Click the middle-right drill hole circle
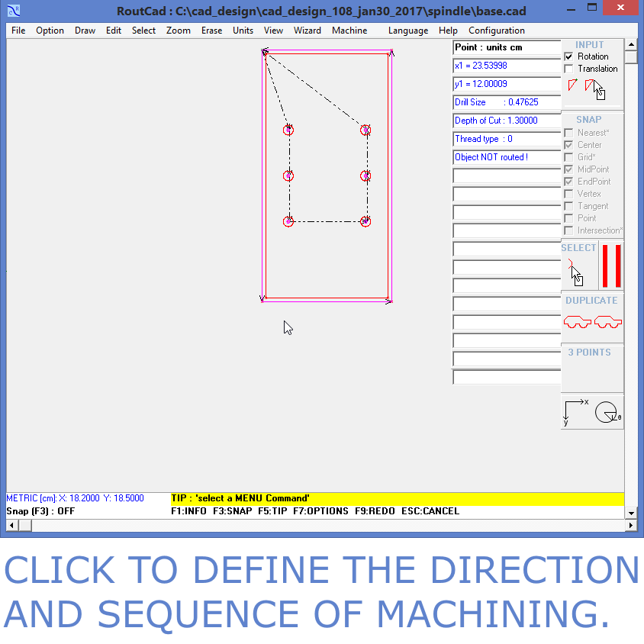 coord(365,175)
